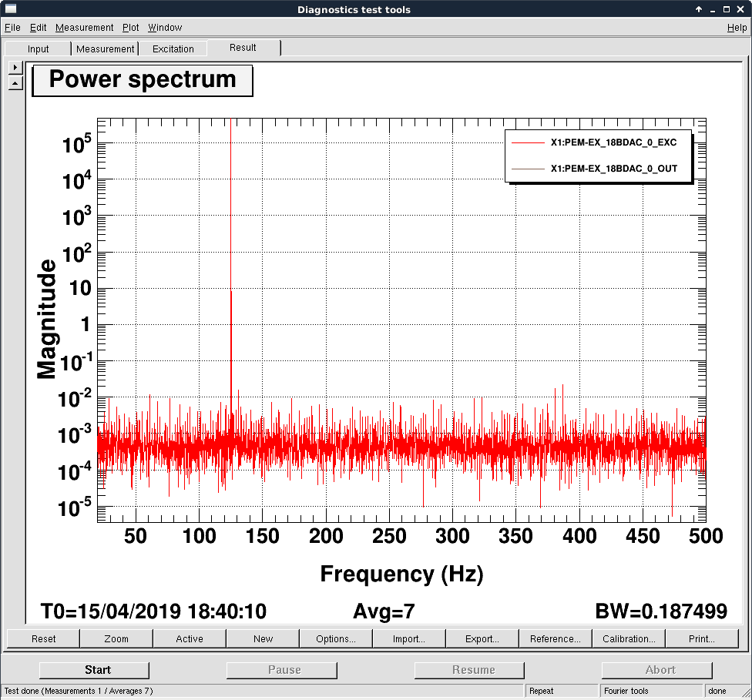
Task: Minimize the Diagnostics test tools window
Action: click(x=713, y=9)
